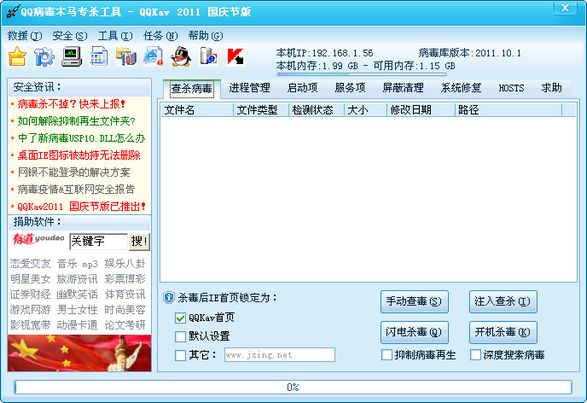
Task: Click the 0% scan progress bar
Action: 293,387
